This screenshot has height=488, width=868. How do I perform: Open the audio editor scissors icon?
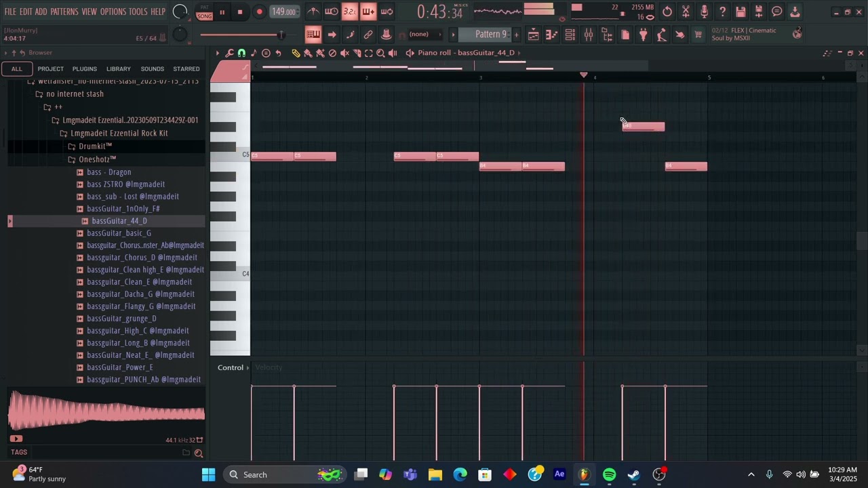(x=686, y=12)
